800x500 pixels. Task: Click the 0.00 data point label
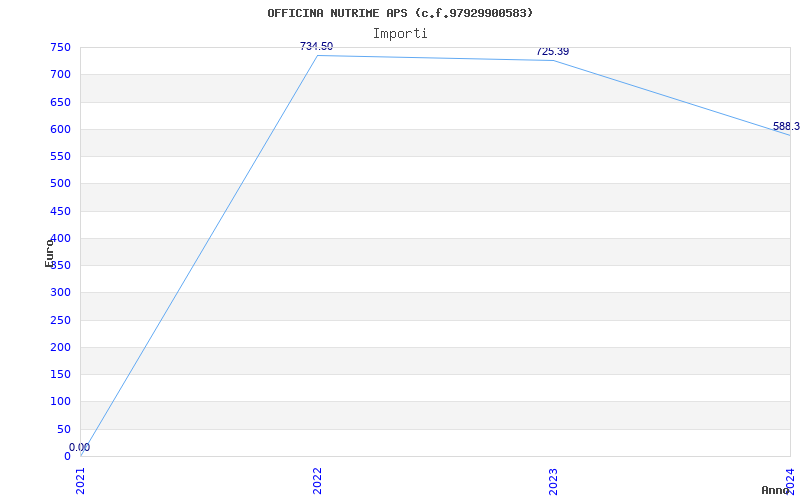(80, 447)
